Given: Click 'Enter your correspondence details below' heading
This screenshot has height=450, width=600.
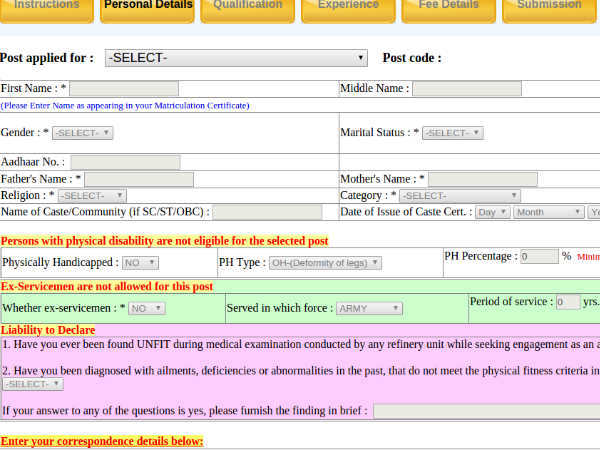Looking at the screenshot, I should (102, 441).
